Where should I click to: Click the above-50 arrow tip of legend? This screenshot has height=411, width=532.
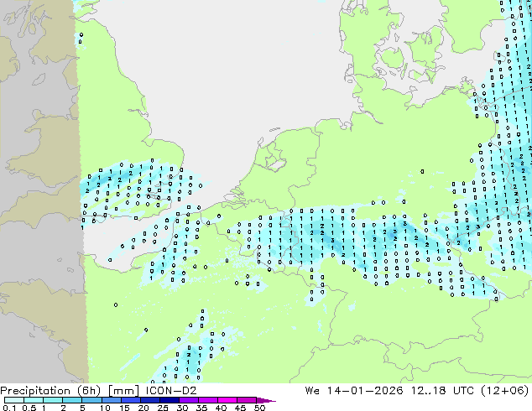266,400
